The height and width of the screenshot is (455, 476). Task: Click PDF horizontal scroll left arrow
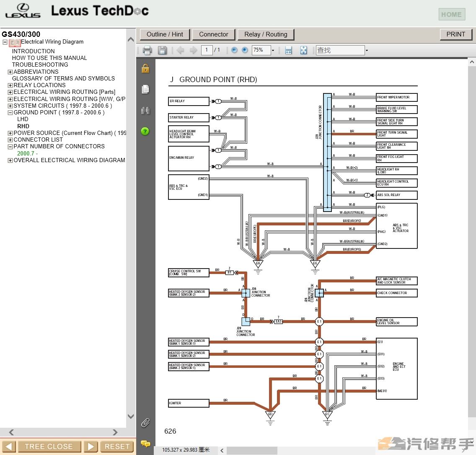click(222, 450)
